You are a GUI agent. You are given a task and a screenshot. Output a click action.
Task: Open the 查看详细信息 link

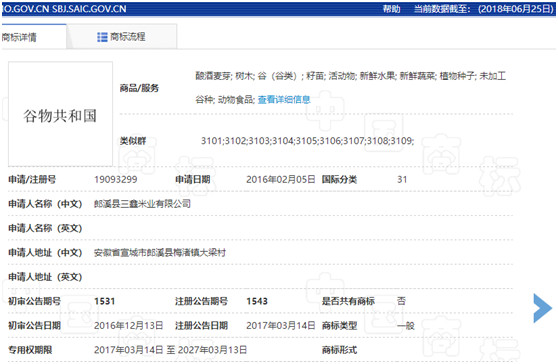[284, 100]
